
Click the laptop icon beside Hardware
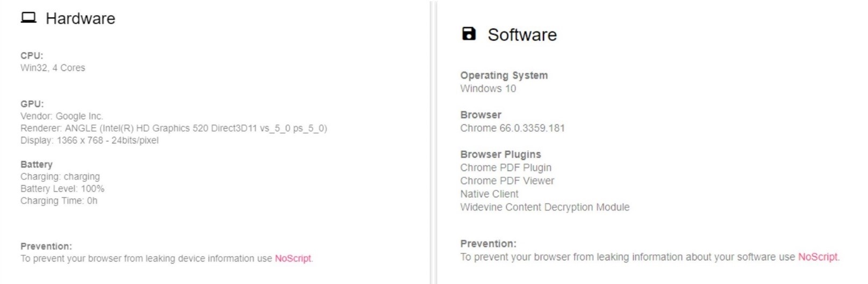pyautogui.click(x=28, y=18)
